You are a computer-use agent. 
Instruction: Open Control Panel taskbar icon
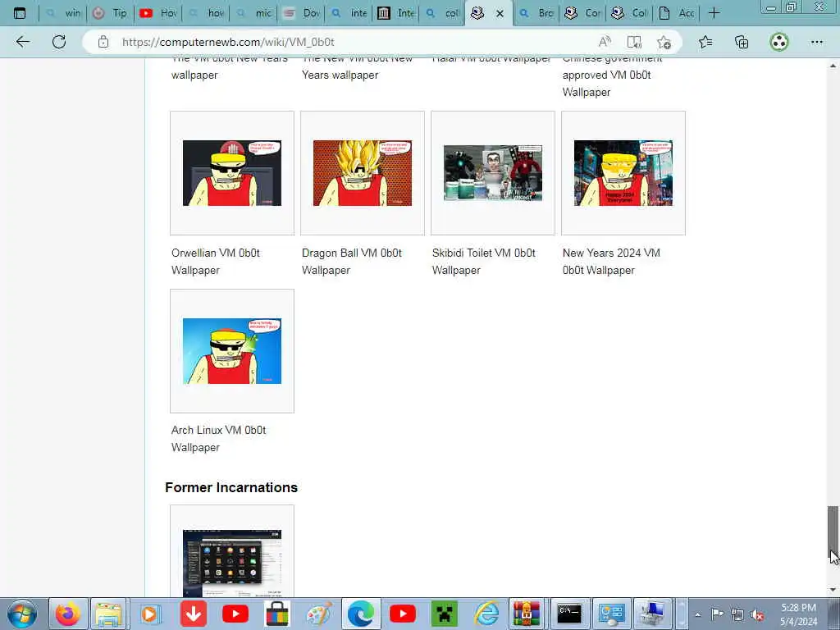click(x=611, y=614)
